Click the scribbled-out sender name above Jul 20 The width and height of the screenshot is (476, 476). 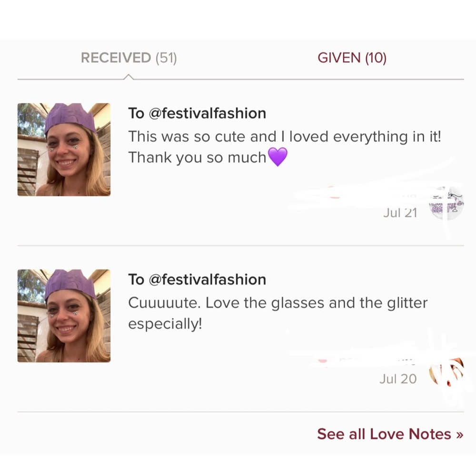[x=364, y=360]
